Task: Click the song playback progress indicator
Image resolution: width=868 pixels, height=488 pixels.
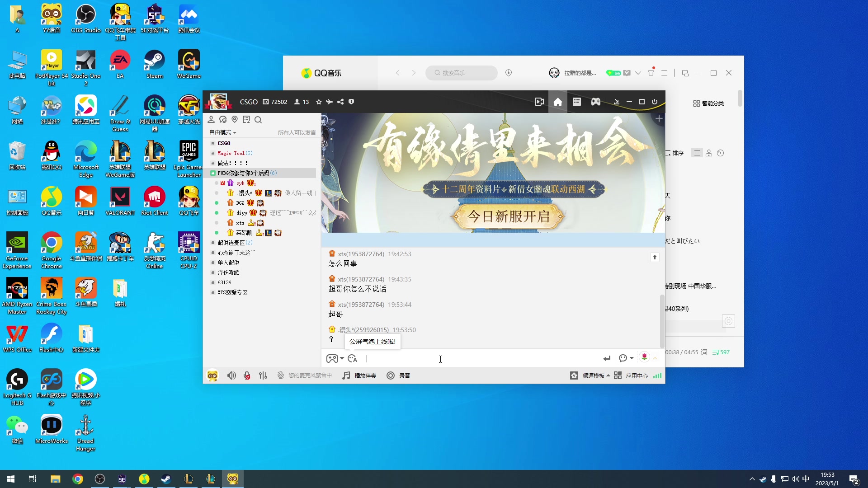Action: [x=683, y=352]
